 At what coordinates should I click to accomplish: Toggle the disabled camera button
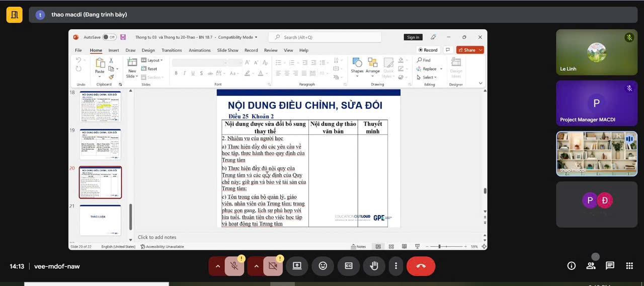(x=273, y=266)
